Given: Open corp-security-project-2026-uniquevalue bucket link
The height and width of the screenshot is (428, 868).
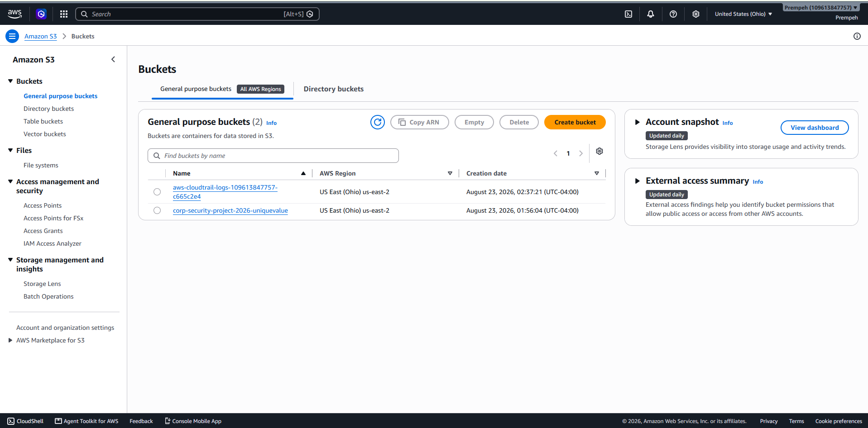Looking at the screenshot, I should click(230, 210).
